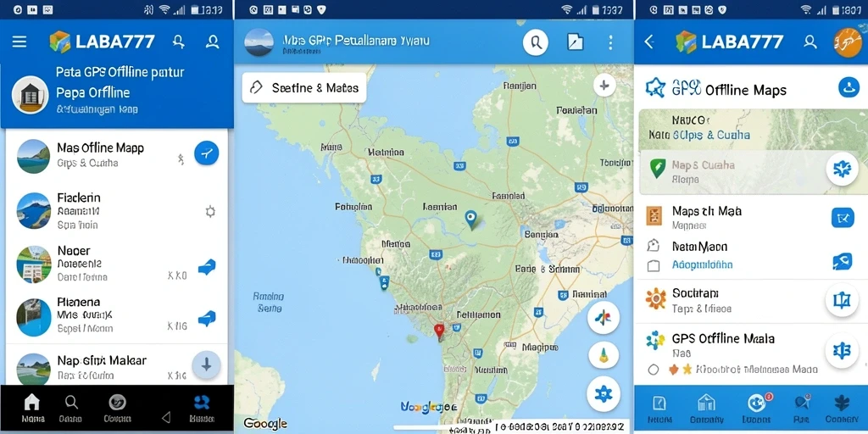Screen dimensions: 868x434
Task: Tap the green shield icon in Maps Cuaha card
Action: click(x=658, y=169)
